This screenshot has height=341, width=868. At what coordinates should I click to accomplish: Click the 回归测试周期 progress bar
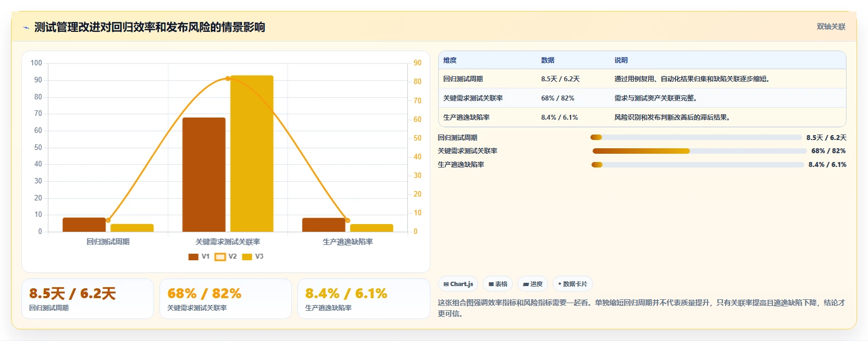[696, 137]
